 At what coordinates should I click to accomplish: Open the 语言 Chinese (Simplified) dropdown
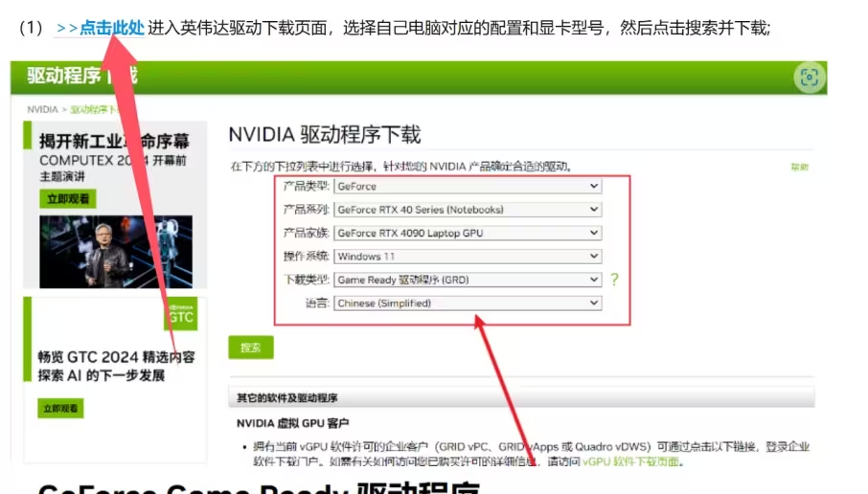pos(468,303)
